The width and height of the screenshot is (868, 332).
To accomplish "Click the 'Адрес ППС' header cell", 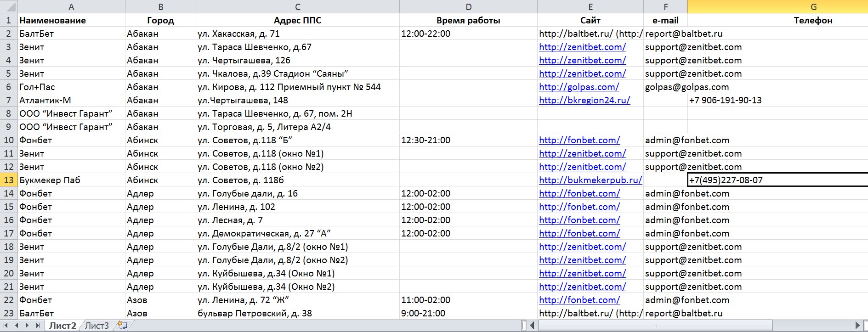I will coord(298,20).
